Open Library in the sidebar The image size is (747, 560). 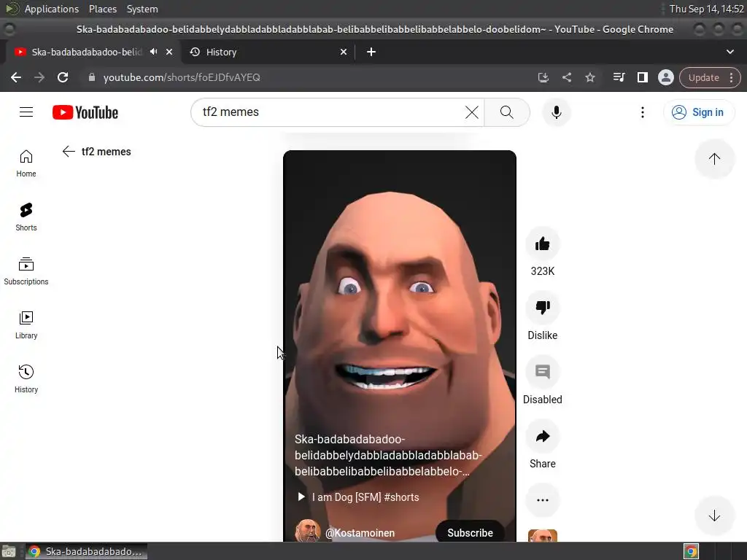point(26,324)
